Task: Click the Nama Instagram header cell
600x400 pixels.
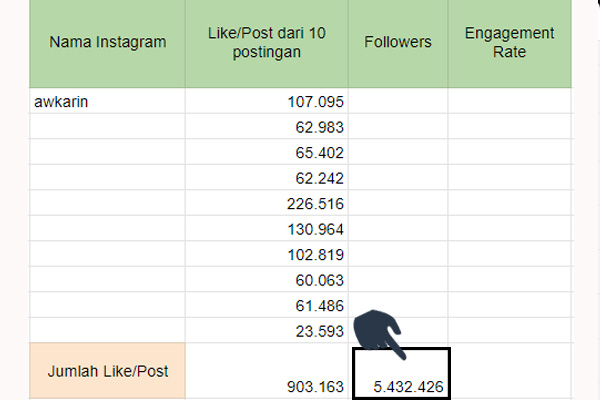Action: (107, 43)
